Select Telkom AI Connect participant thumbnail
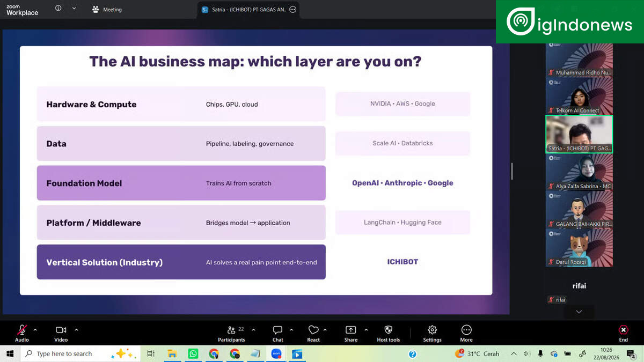Image resolution: width=644 pixels, height=362 pixels. (x=579, y=96)
